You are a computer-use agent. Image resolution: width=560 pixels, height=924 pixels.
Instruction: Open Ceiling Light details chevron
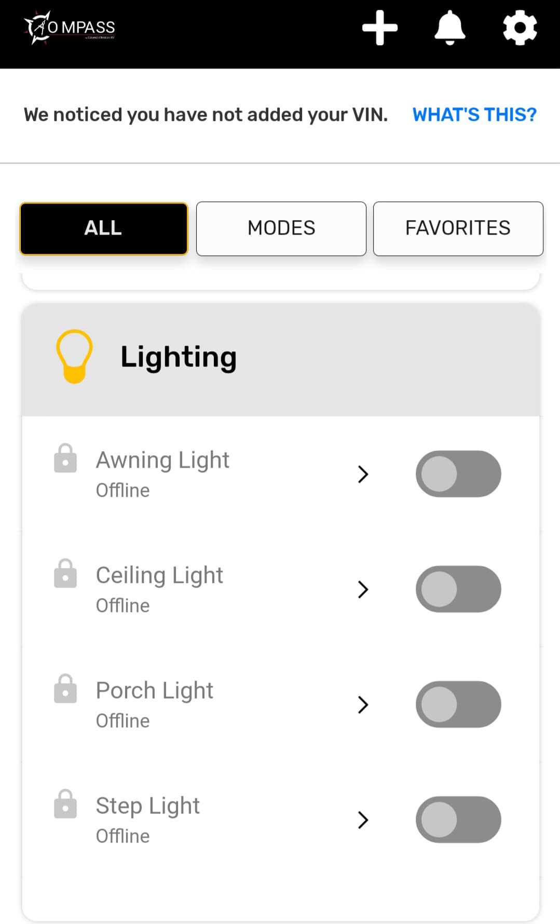pyautogui.click(x=363, y=589)
